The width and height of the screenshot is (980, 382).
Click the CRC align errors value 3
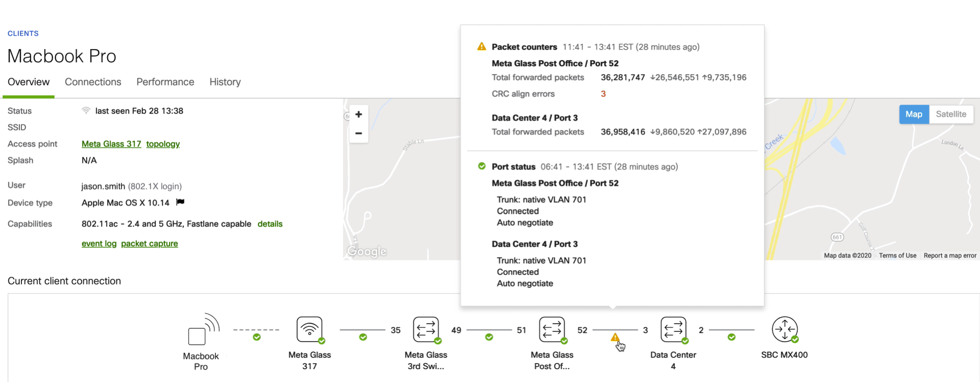pyautogui.click(x=603, y=94)
